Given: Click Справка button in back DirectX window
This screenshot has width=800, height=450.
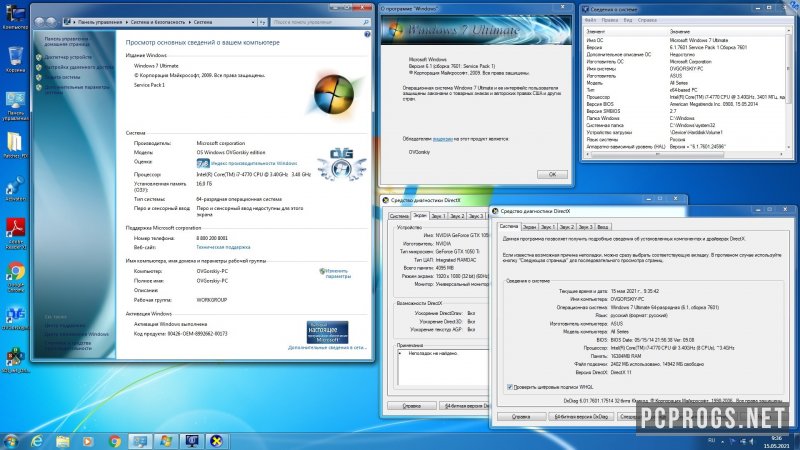Looking at the screenshot, I should click(411, 406).
